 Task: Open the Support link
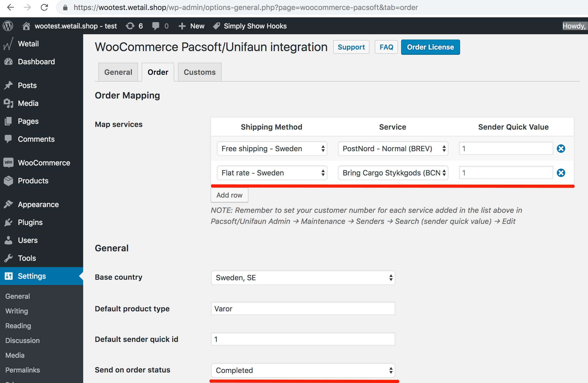tap(351, 47)
